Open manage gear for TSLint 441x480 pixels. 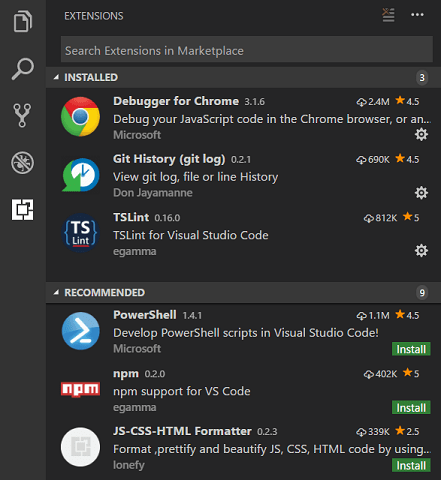tap(421, 251)
